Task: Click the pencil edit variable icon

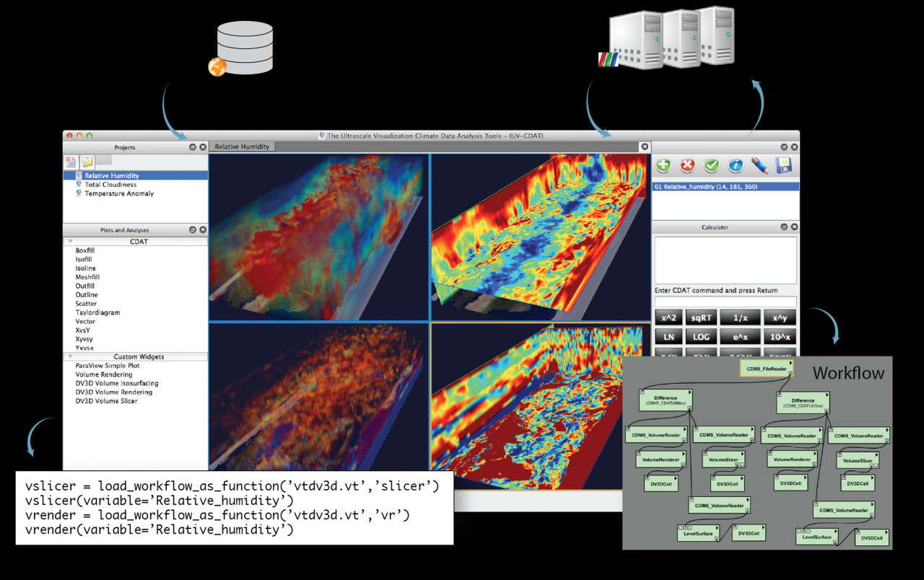Action: [759, 165]
